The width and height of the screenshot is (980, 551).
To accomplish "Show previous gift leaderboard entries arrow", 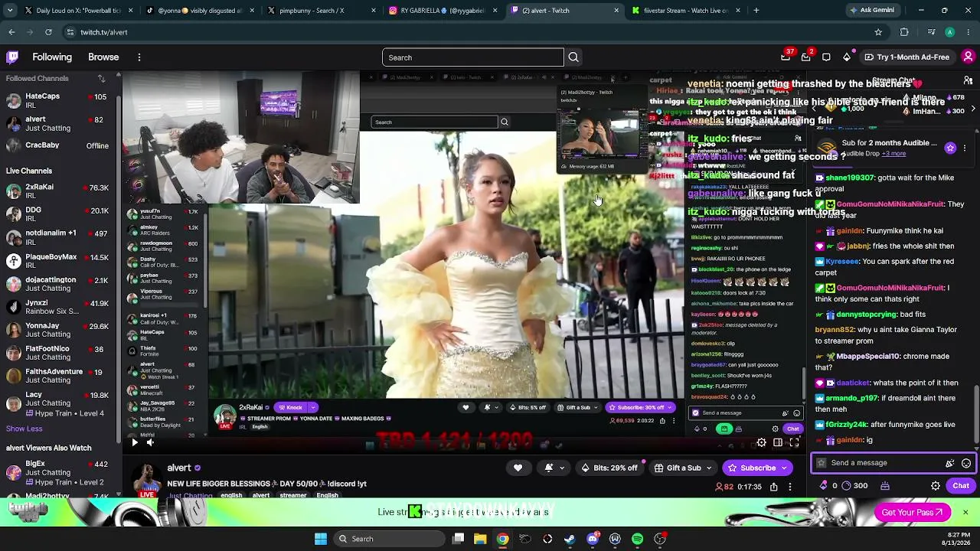I will pos(814,109).
